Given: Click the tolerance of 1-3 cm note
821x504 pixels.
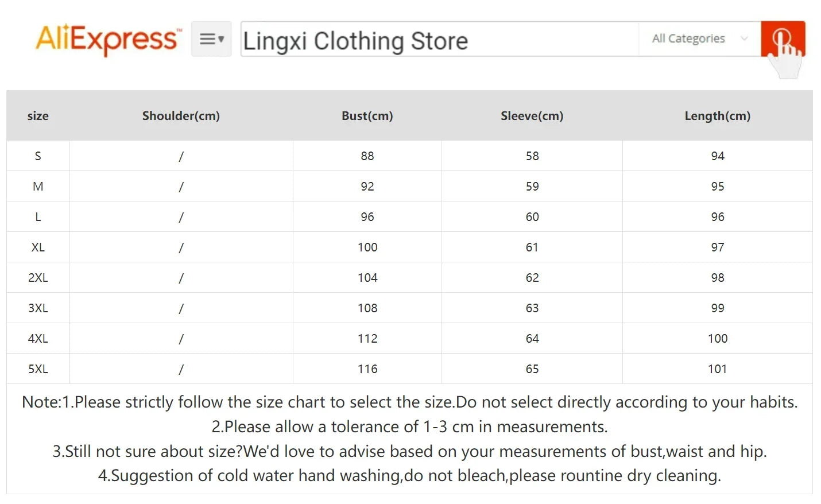Looking at the screenshot, I should (x=409, y=427).
